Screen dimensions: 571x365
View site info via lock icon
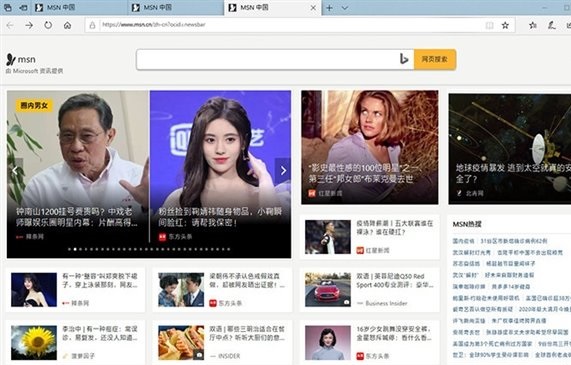92,25
